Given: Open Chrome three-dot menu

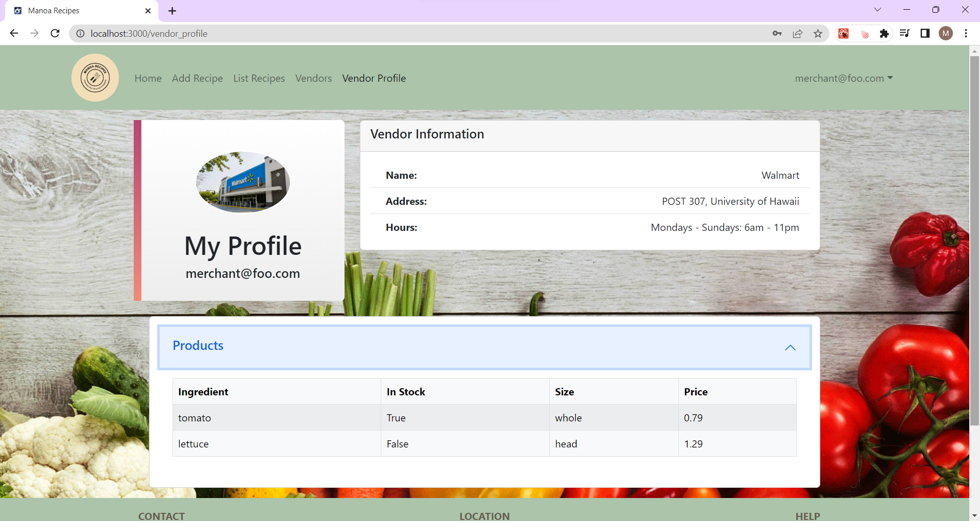Looking at the screenshot, I should [x=966, y=33].
